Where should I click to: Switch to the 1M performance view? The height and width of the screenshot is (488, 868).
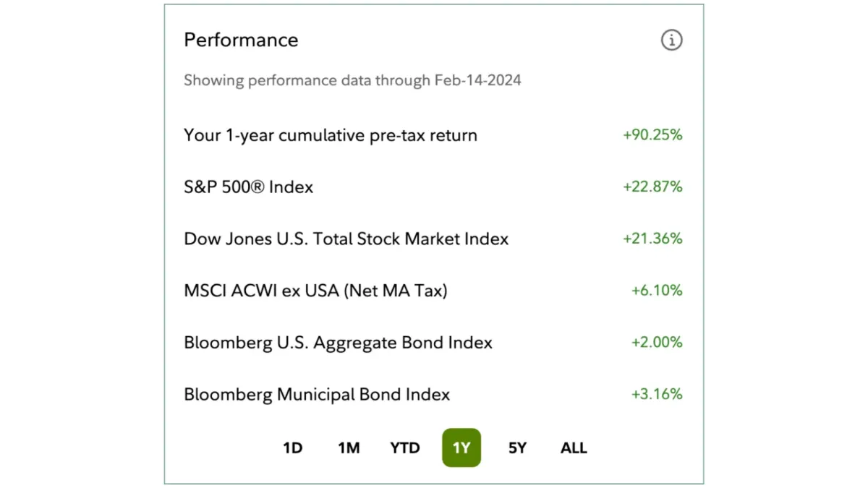[348, 448]
